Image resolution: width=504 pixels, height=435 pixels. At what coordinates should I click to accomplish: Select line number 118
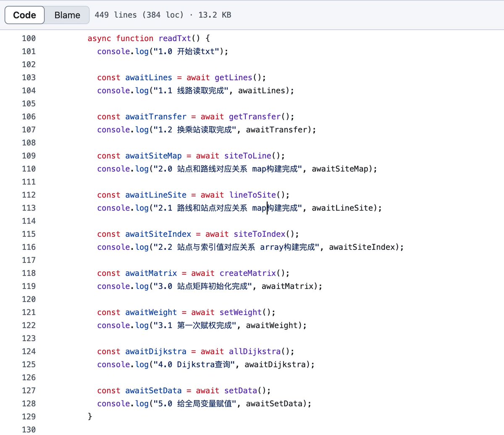click(x=29, y=273)
